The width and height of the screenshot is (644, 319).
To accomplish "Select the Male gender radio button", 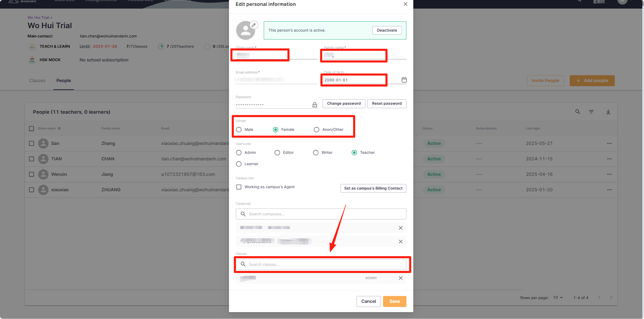I will point(239,130).
